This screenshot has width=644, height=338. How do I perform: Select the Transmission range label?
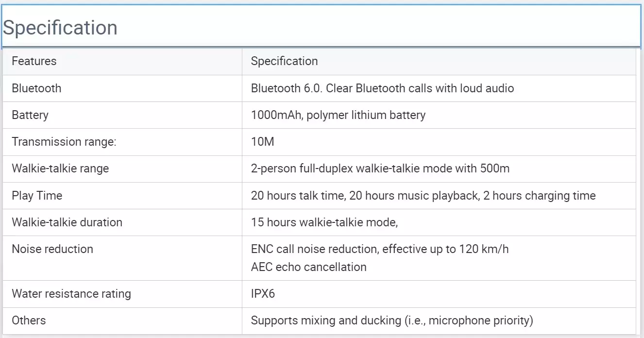pyautogui.click(x=65, y=142)
